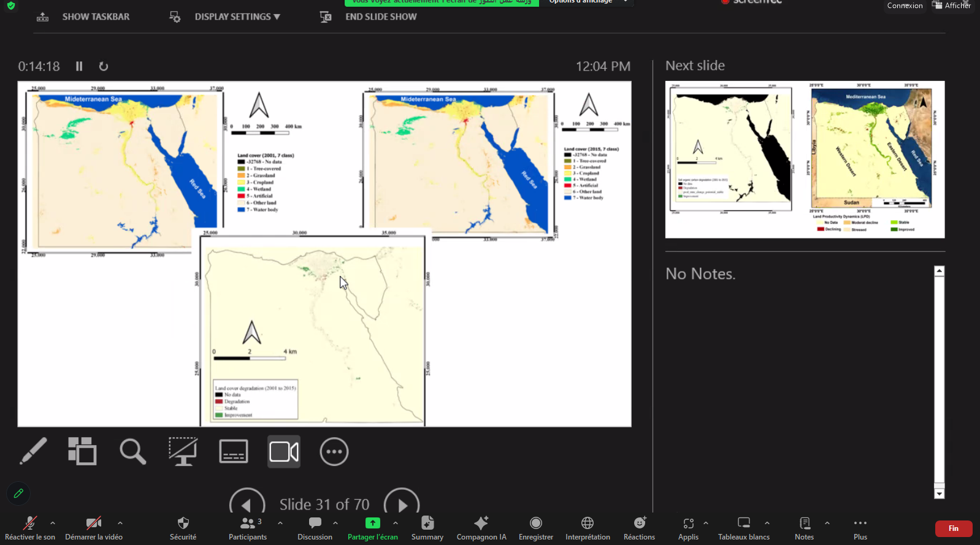The width and height of the screenshot is (980, 545).
Task: Toggle the camera icon in presenter tools
Action: (x=284, y=452)
